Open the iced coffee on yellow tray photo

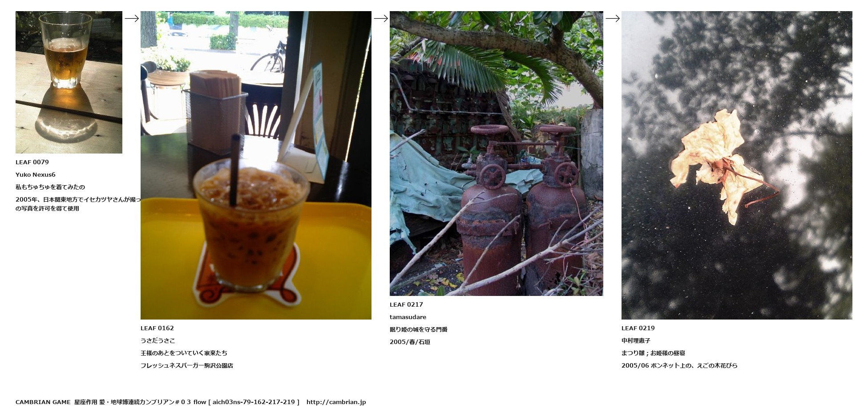[256, 165]
